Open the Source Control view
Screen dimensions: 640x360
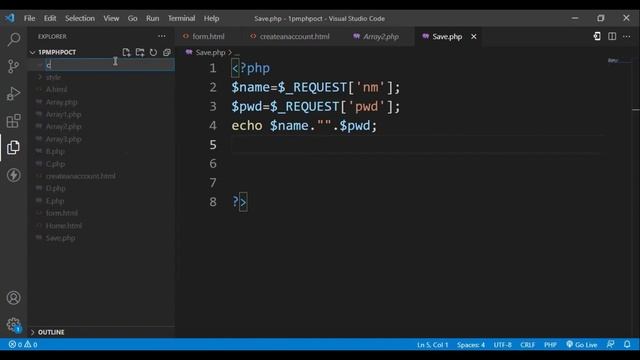[x=13, y=66]
